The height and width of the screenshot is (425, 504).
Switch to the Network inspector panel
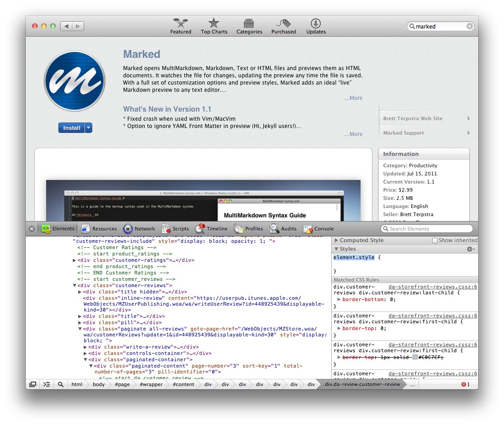click(139, 229)
